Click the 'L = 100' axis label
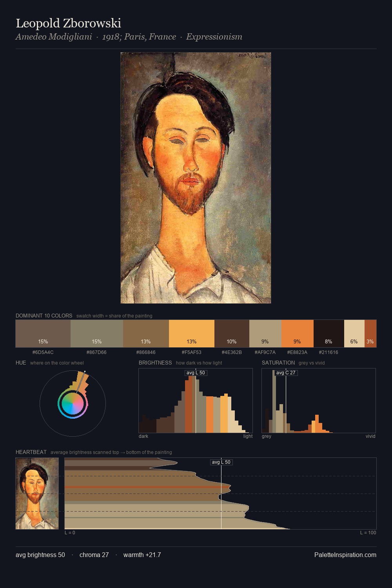 tap(368, 533)
